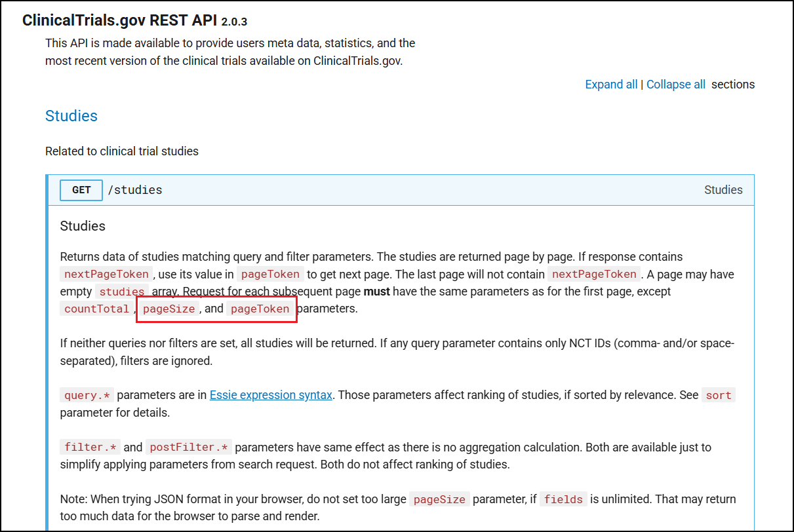This screenshot has width=794, height=532.
Task: Click the Studies subheading inside endpoint panel
Action: click(83, 226)
